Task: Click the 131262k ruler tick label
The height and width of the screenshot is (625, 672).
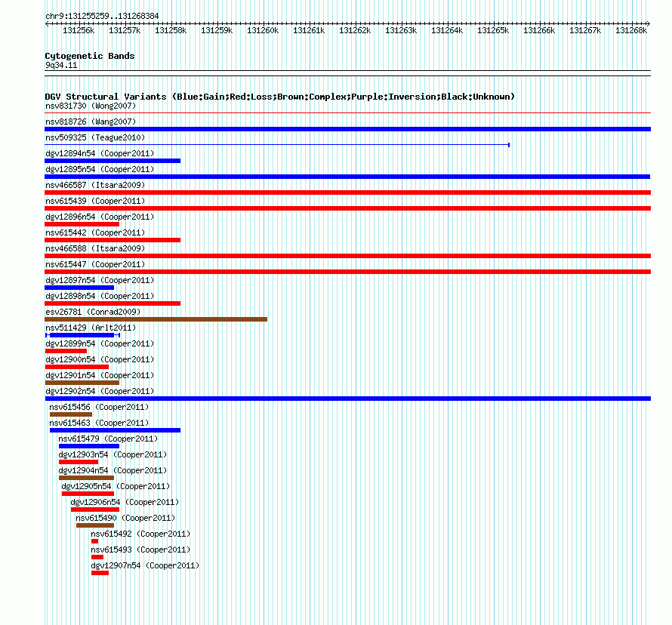Action: [x=355, y=30]
